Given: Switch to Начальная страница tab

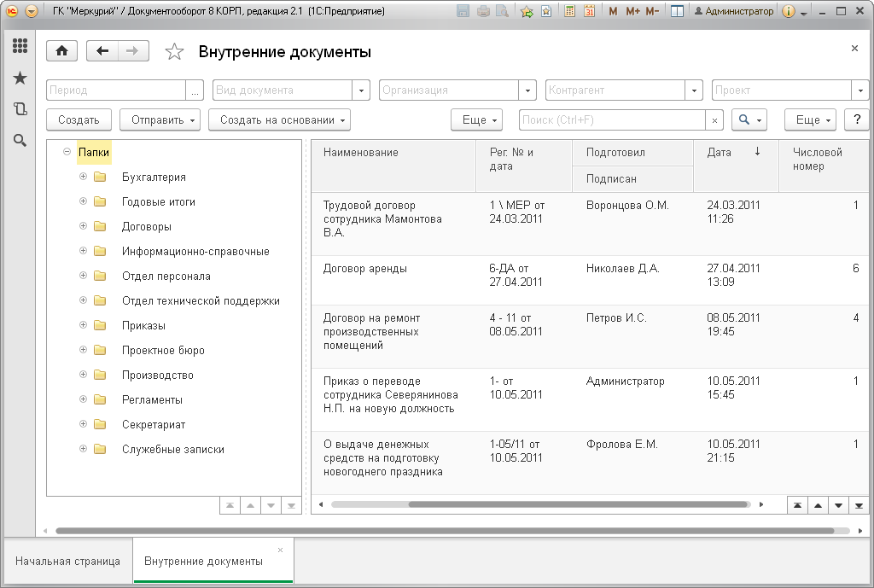Looking at the screenshot, I should click(68, 562).
